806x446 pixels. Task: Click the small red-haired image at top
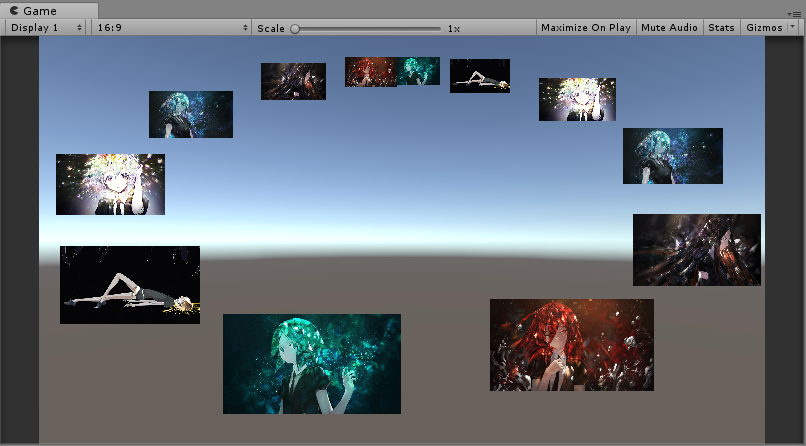pos(371,71)
